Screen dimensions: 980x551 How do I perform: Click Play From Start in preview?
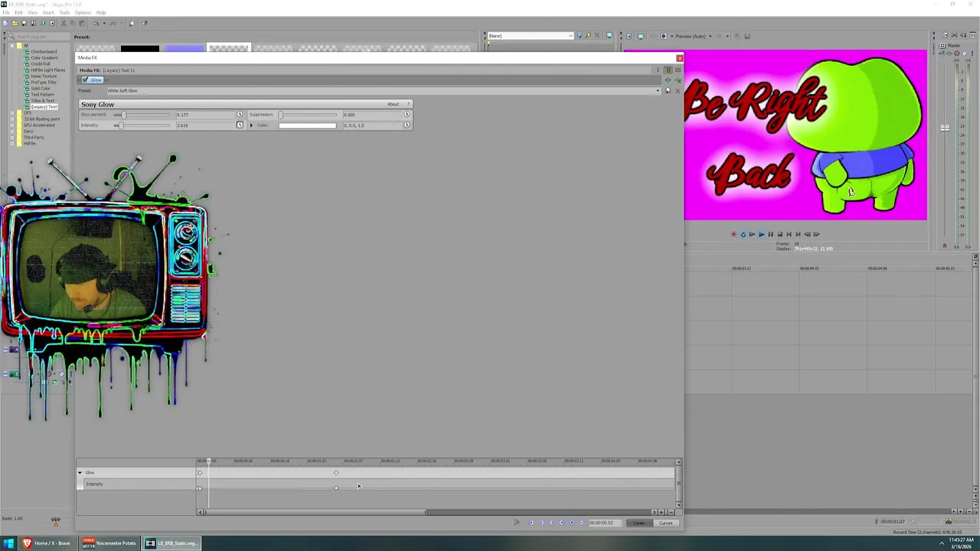coord(752,234)
